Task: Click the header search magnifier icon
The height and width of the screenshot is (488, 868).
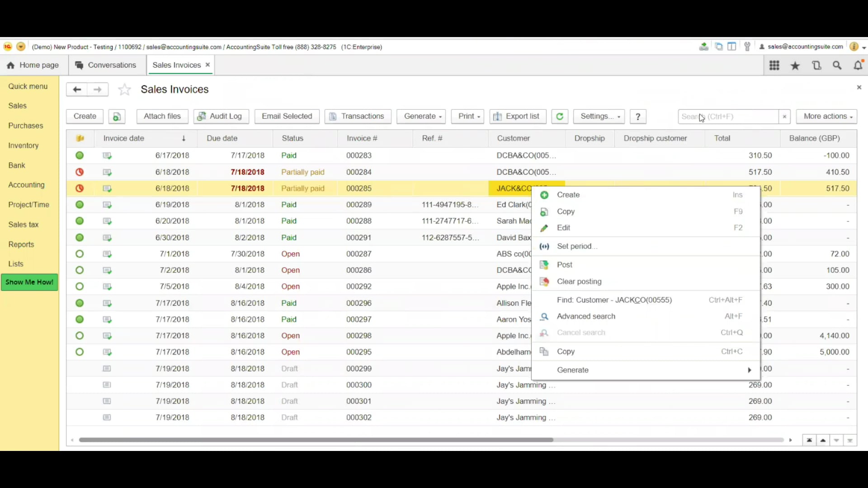Action: click(x=837, y=65)
